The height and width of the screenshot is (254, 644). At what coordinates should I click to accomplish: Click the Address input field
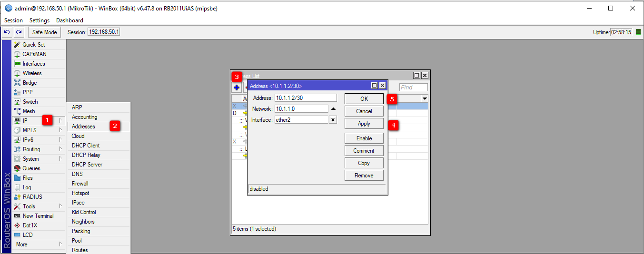click(x=306, y=98)
